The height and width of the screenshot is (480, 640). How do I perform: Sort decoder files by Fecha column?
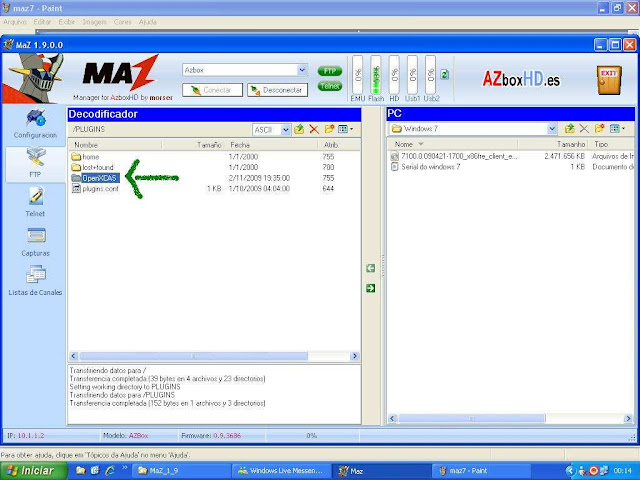click(x=272, y=145)
